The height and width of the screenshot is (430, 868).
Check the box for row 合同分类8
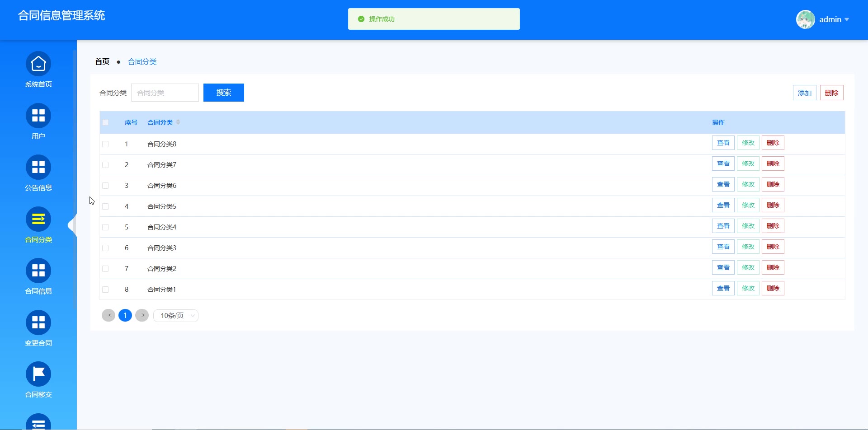pyautogui.click(x=105, y=144)
